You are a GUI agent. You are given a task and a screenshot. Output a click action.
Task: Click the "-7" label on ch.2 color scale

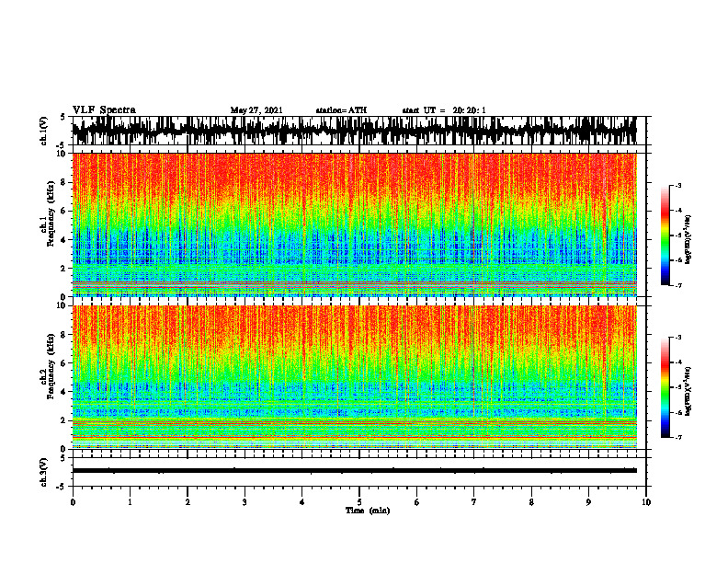click(x=678, y=438)
